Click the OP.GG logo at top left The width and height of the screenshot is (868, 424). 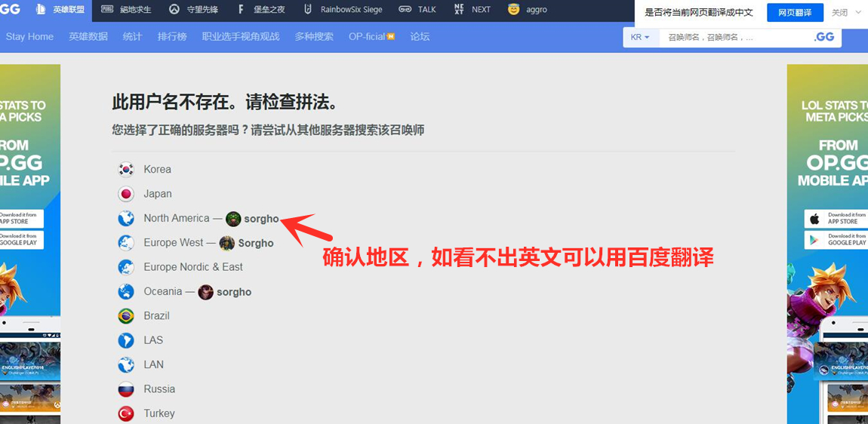pyautogui.click(x=10, y=9)
